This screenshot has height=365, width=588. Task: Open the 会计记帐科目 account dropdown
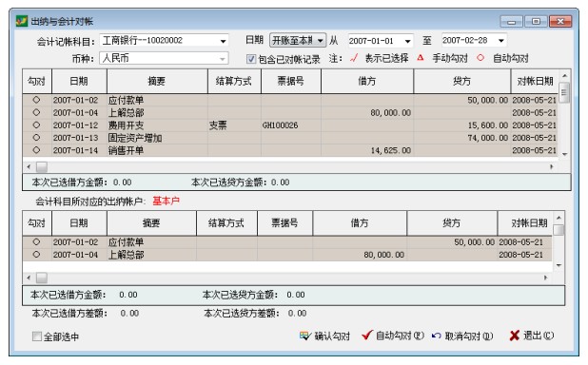point(223,41)
